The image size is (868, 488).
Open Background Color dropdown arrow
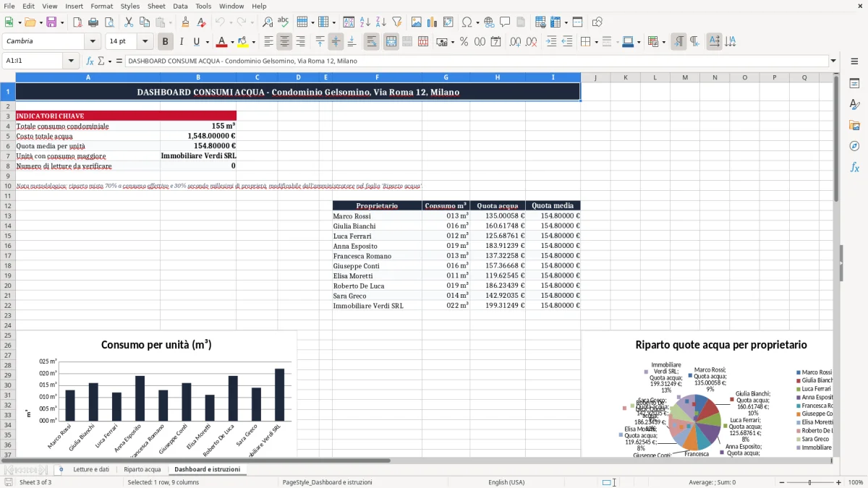253,42
